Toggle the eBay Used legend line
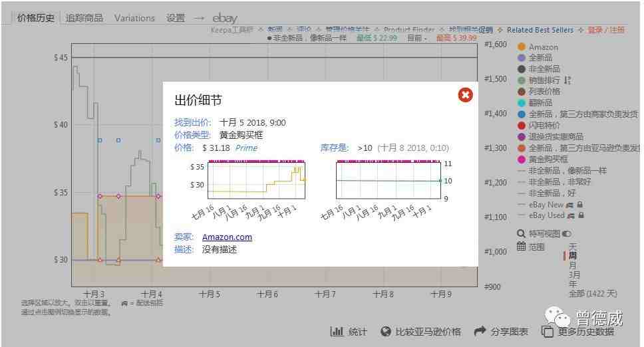 (542, 215)
